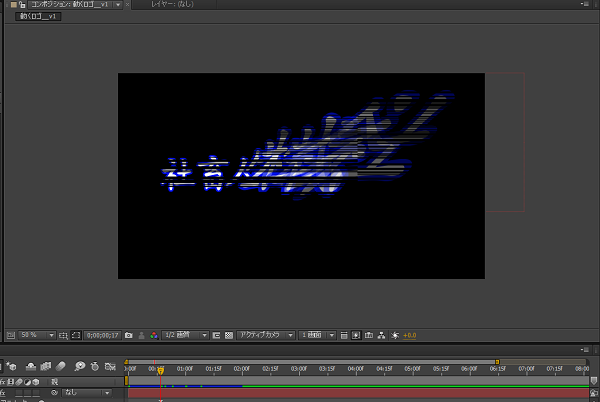Open the アクティブカメラ view dropdown

[x=266, y=335]
